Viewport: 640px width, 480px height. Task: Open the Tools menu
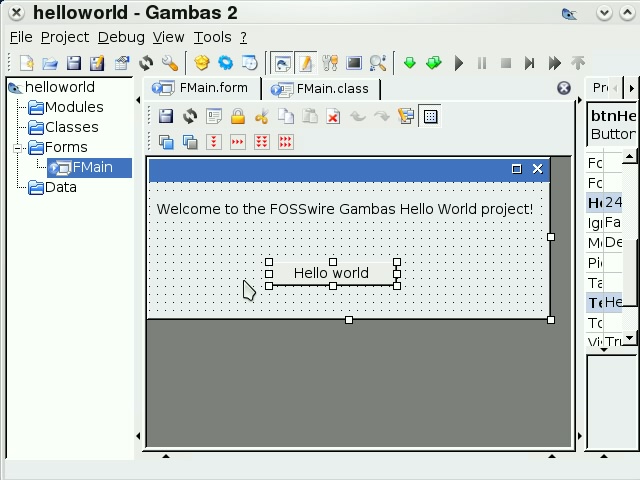[212, 37]
